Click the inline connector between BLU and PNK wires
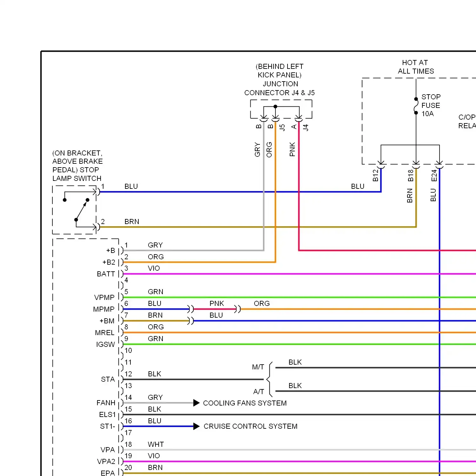476x476 pixels. [x=190, y=309]
